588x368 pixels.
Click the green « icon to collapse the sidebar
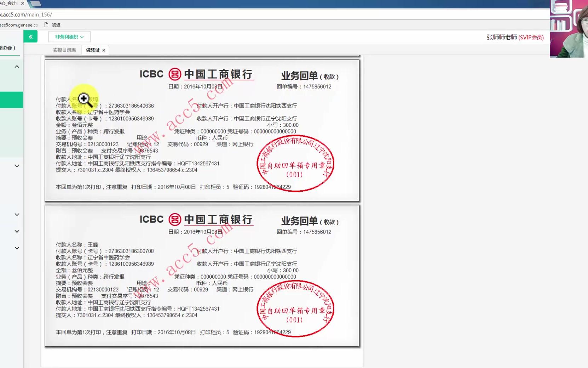(x=30, y=36)
